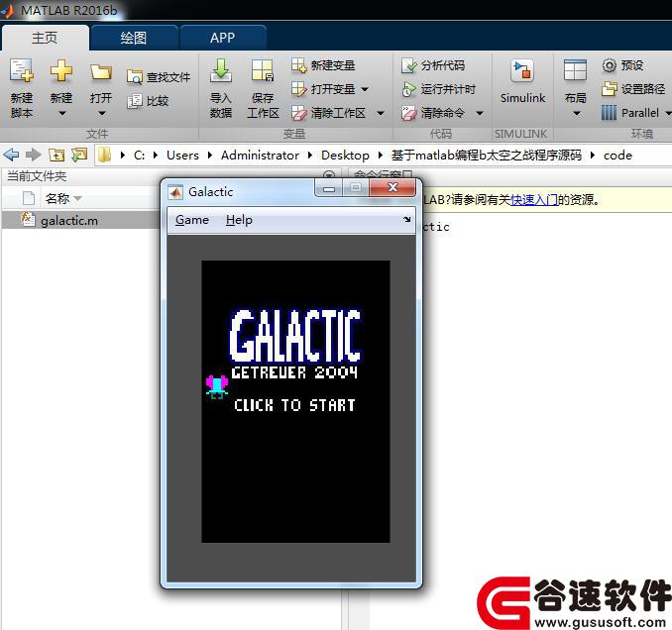The image size is (672, 630).
Task: Go back with the left arrow
Action: coord(11,155)
